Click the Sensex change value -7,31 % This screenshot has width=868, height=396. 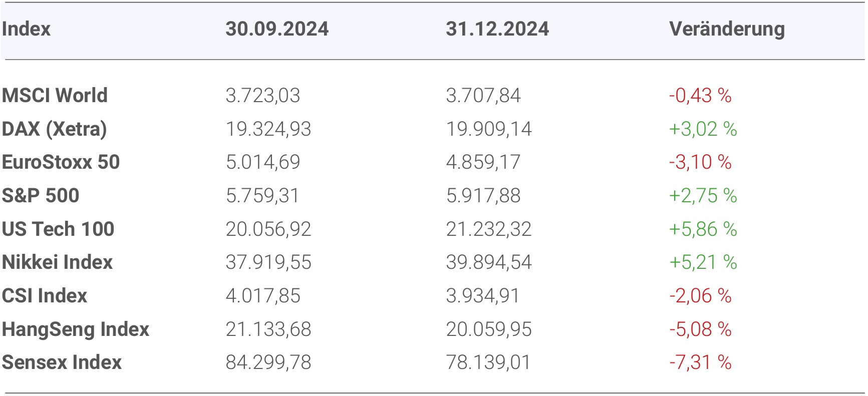(x=700, y=362)
